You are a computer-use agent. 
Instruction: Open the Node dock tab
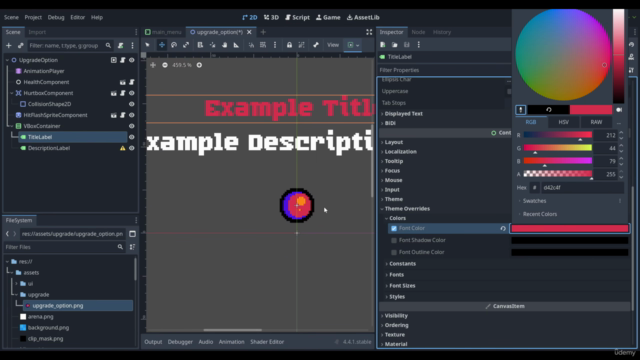click(x=418, y=32)
